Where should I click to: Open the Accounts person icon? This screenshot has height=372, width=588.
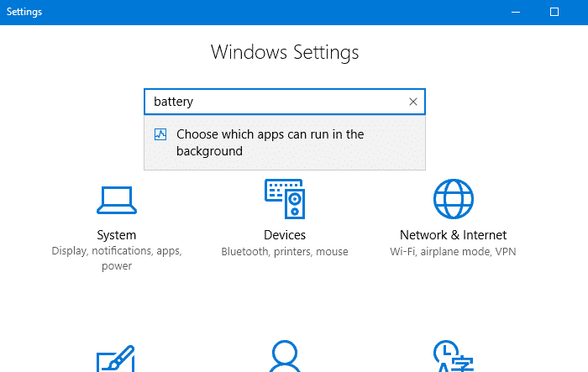pyautogui.click(x=285, y=356)
